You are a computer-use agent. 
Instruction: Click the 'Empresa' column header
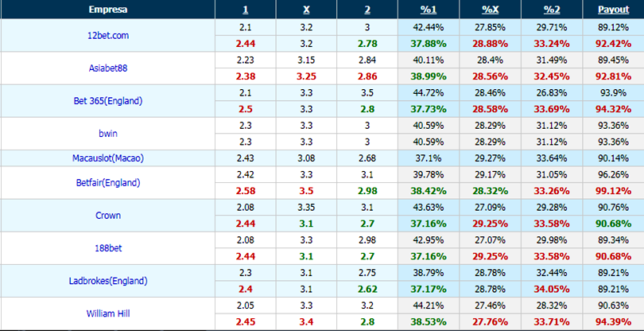point(107,10)
